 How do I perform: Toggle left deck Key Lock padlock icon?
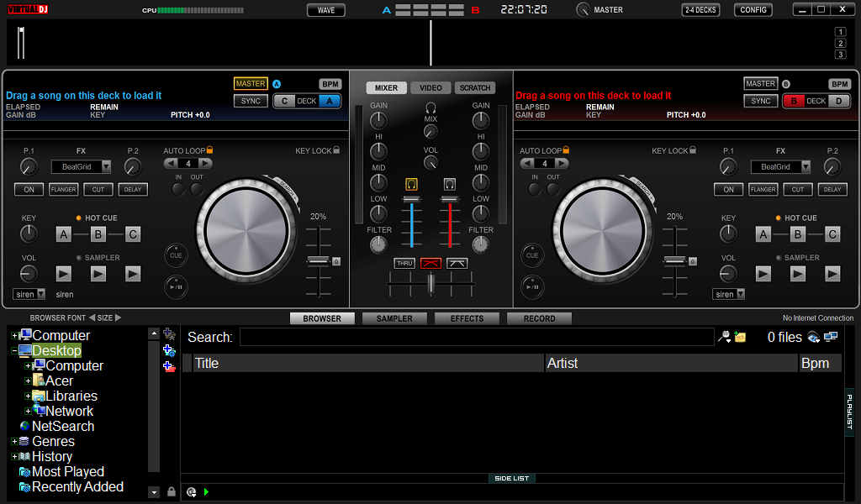pyautogui.click(x=336, y=150)
